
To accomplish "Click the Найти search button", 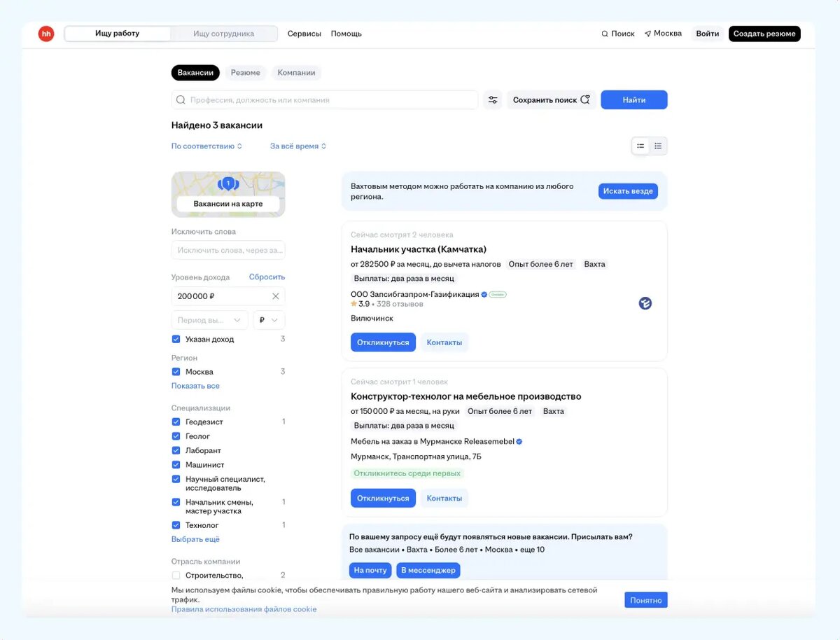I will tap(633, 99).
